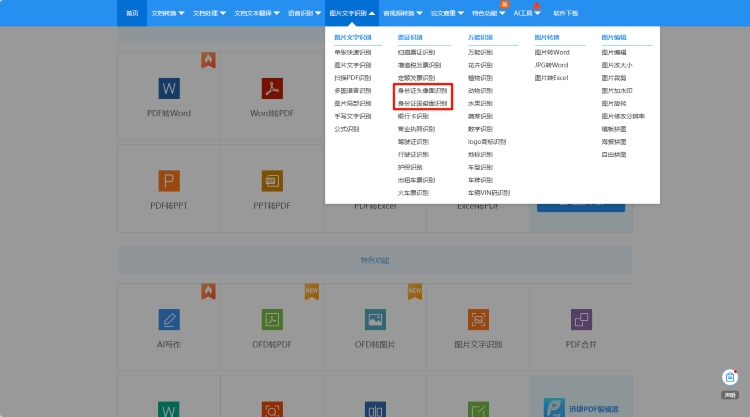750x417 pixels.
Task: Go to the 首页 tab
Action: tap(132, 14)
